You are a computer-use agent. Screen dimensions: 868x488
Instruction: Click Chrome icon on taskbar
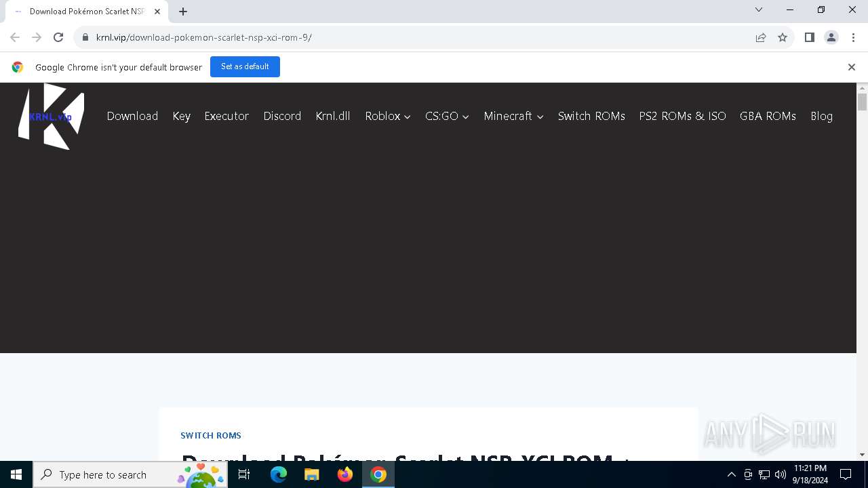[378, 474]
